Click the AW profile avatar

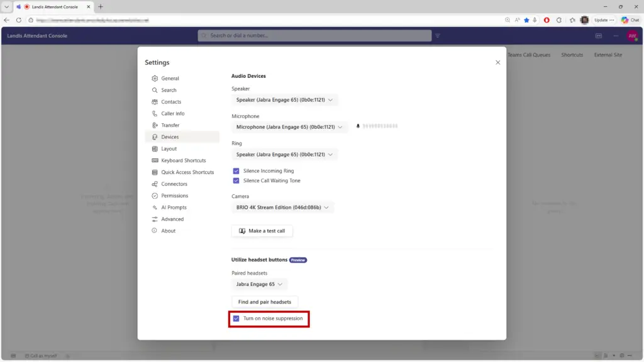(631, 36)
